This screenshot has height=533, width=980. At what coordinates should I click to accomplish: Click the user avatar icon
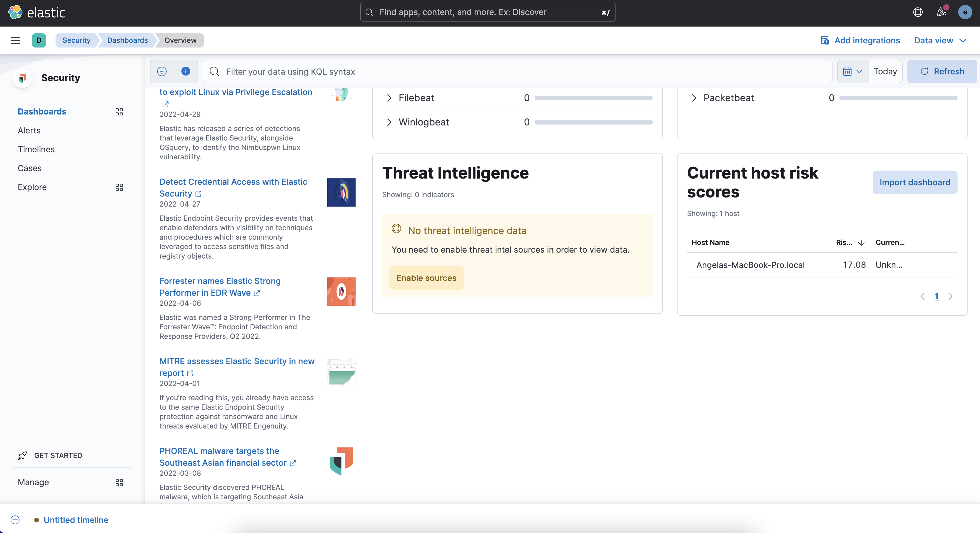965,12
